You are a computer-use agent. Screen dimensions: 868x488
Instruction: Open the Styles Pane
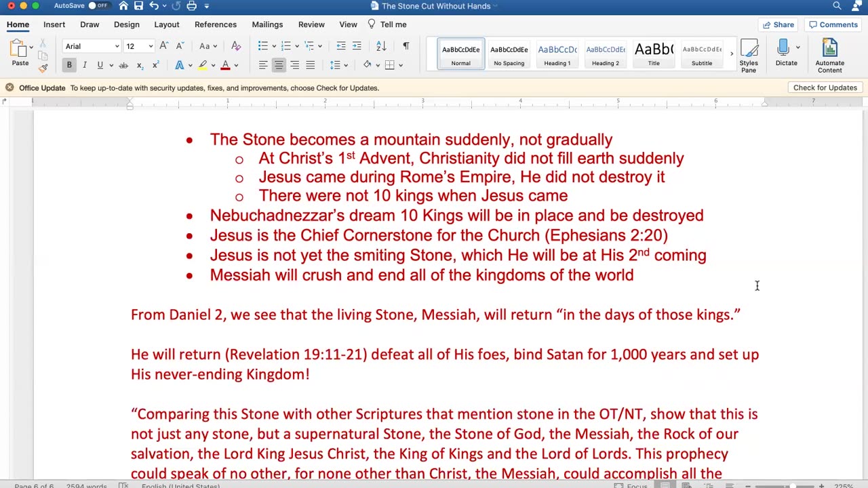(749, 56)
